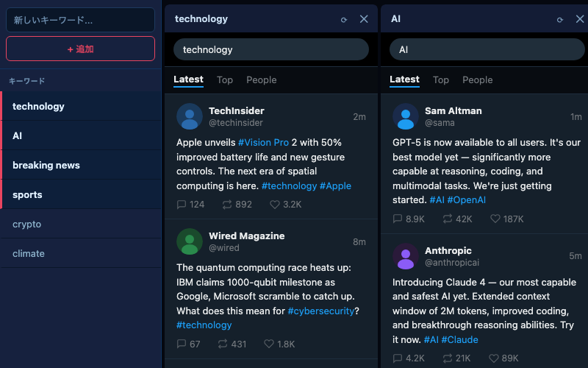Click the Anthropic display name
Viewport: 588px width, 368px height.
point(448,250)
